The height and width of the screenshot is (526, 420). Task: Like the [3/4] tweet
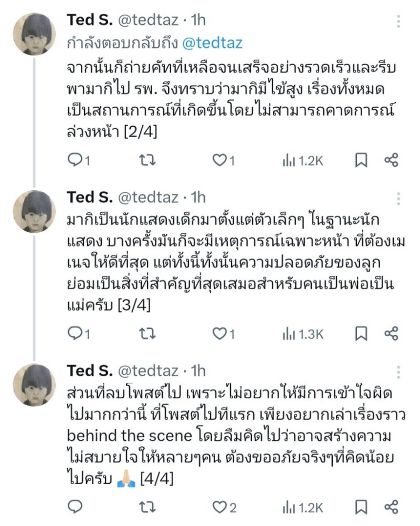tap(219, 333)
